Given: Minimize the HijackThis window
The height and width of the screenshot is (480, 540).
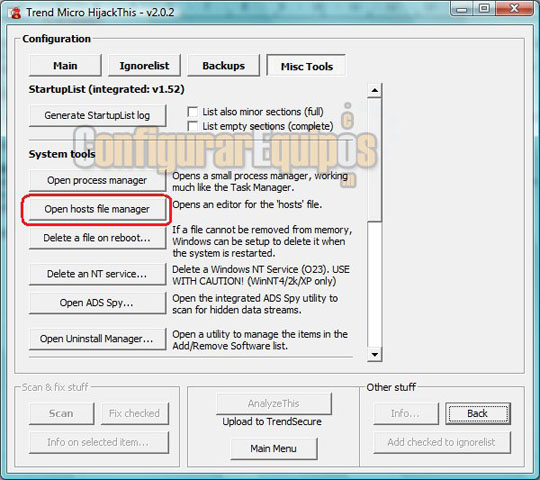Looking at the screenshot, I should (x=462, y=9).
